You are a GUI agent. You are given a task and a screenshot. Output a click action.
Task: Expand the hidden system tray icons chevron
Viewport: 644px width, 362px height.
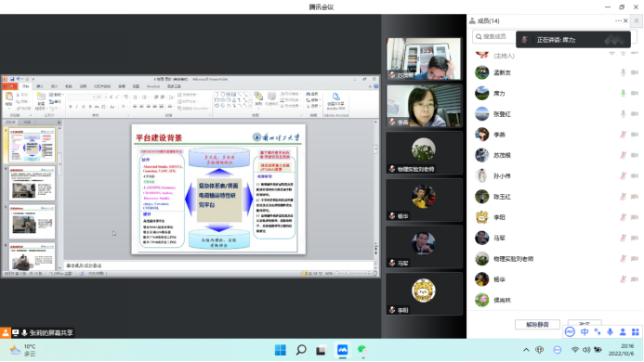pyautogui.click(x=526, y=350)
